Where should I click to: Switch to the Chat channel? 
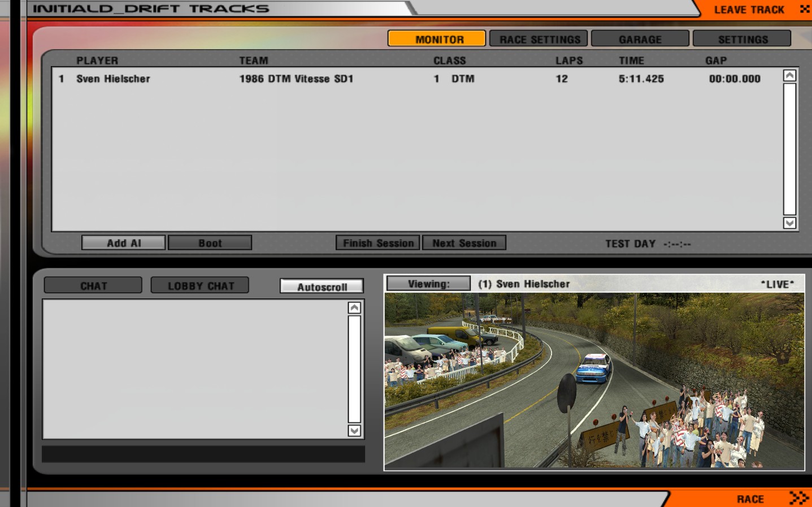93,285
